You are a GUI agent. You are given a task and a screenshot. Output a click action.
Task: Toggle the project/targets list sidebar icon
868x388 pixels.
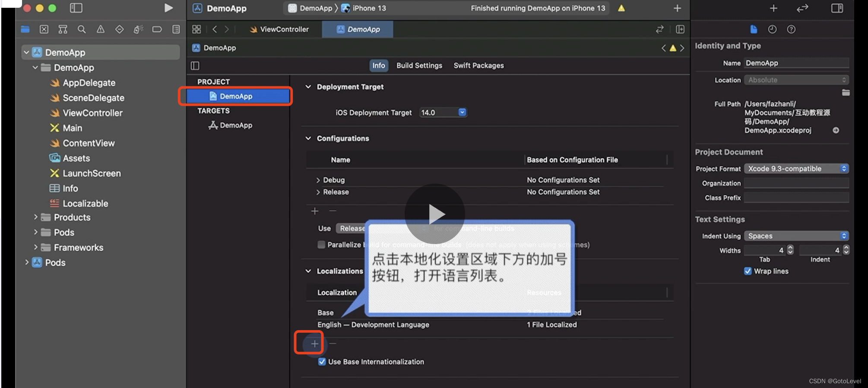(195, 66)
